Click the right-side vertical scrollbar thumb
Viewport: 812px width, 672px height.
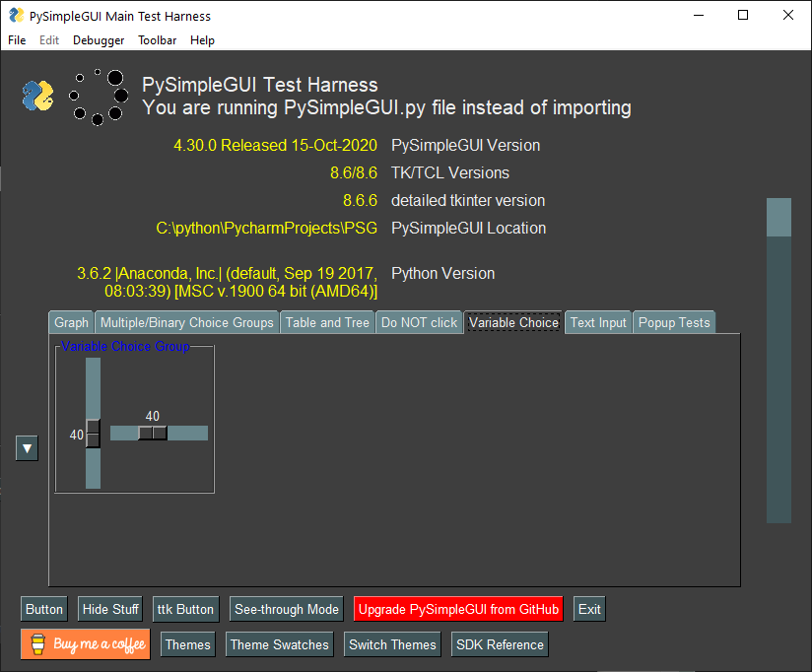coord(778,217)
